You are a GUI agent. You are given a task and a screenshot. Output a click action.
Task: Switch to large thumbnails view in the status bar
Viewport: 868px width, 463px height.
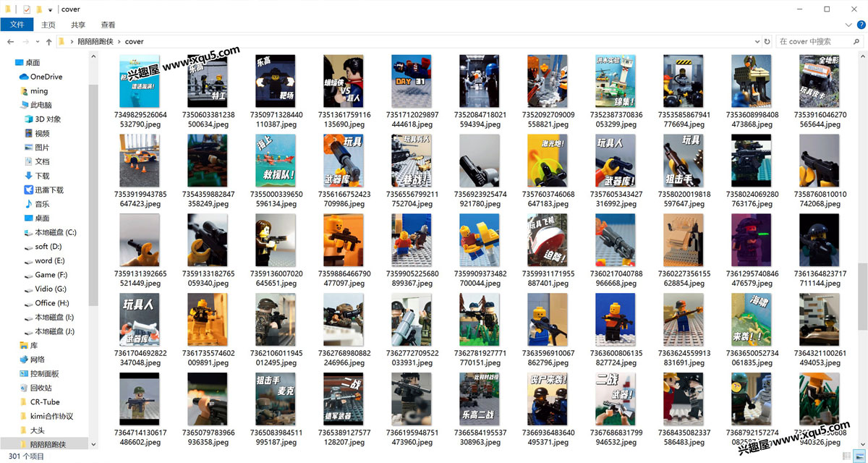[x=859, y=456]
